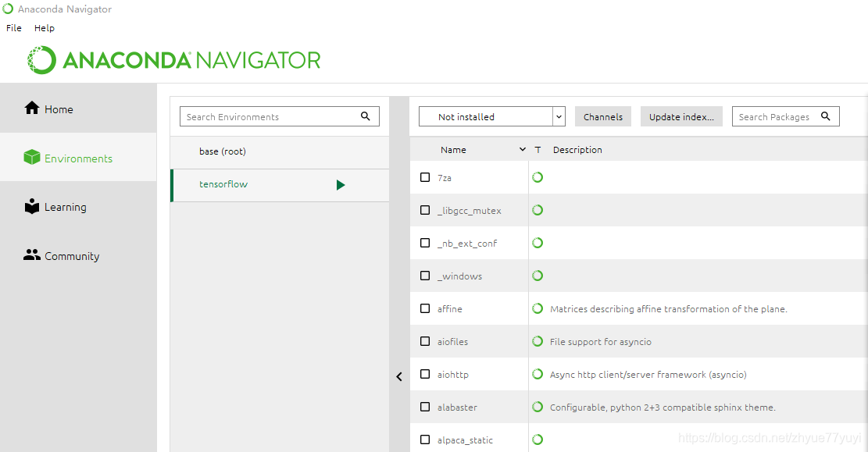Check the alabaster package checkbox
This screenshot has height=452, width=868.
(x=425, y=407)
